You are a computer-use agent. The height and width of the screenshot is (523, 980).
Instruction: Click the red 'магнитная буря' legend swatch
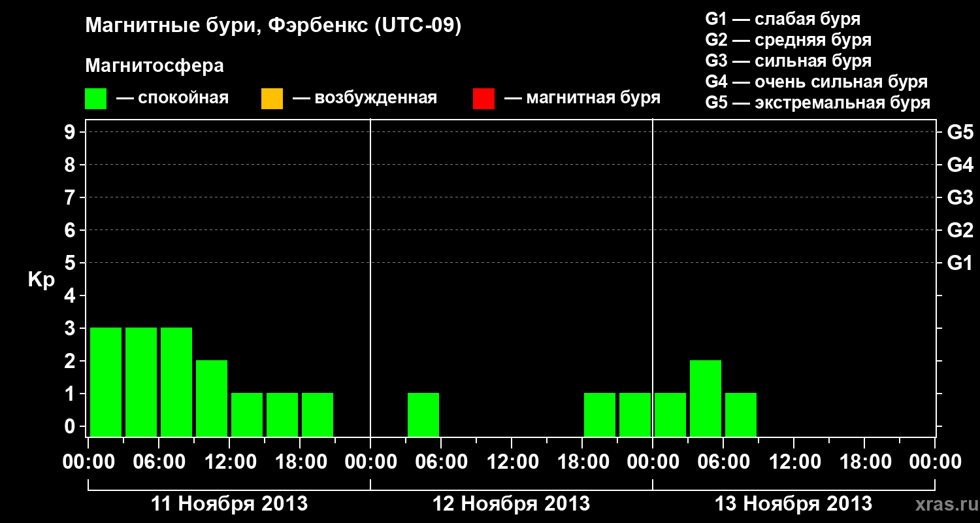pyautogui.click(x=483, y=99)
